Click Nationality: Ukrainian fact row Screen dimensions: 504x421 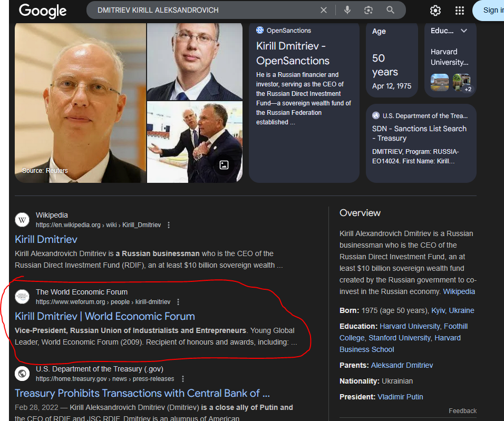point(376,381)
